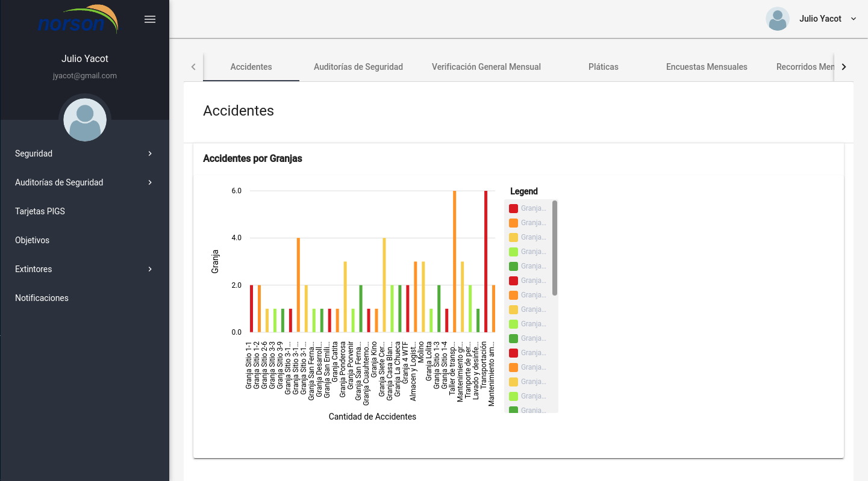Click the legend panel scrollbar thumb
Viewport: 868px width, 481px height.
pyautogui.click(x=555, y=248)
